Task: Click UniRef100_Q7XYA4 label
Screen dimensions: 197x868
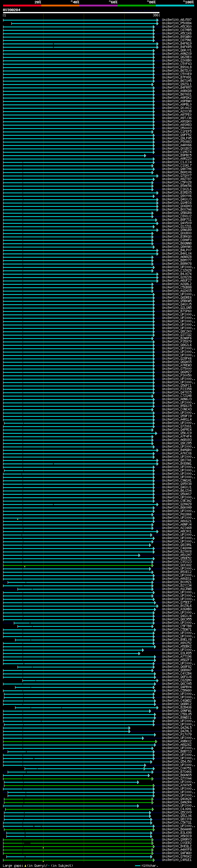Action: coord(177,779)
